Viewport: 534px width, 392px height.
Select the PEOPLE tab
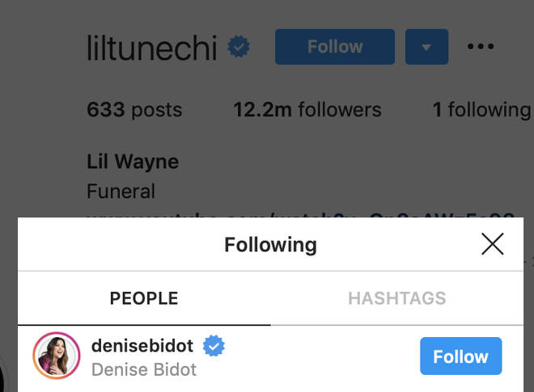coord(144,298)
